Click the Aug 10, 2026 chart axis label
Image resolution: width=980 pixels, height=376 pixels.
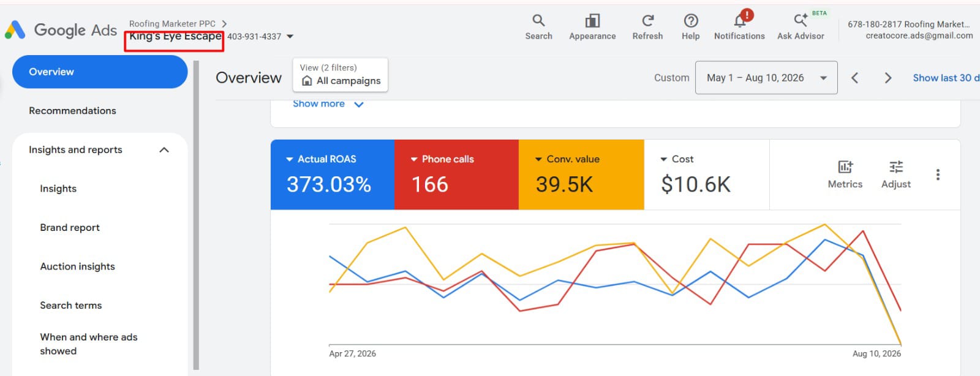(x=876, y=353)
